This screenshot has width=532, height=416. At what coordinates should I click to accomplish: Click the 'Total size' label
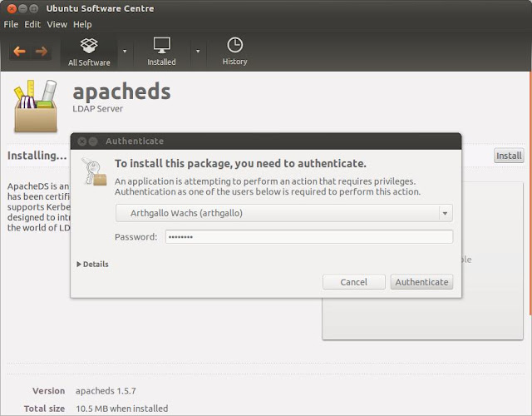(44, 409)
